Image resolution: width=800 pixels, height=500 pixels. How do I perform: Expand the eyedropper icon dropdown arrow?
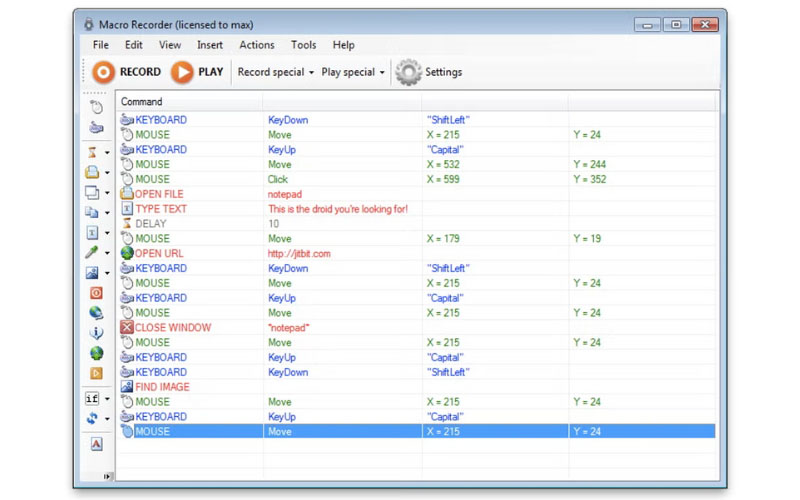107,253
